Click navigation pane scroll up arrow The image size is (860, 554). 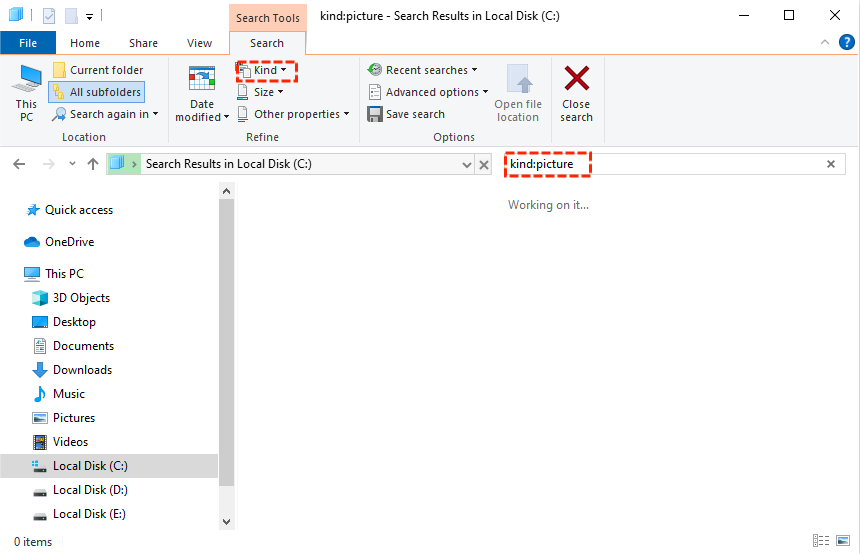click(x=227, y=191)
